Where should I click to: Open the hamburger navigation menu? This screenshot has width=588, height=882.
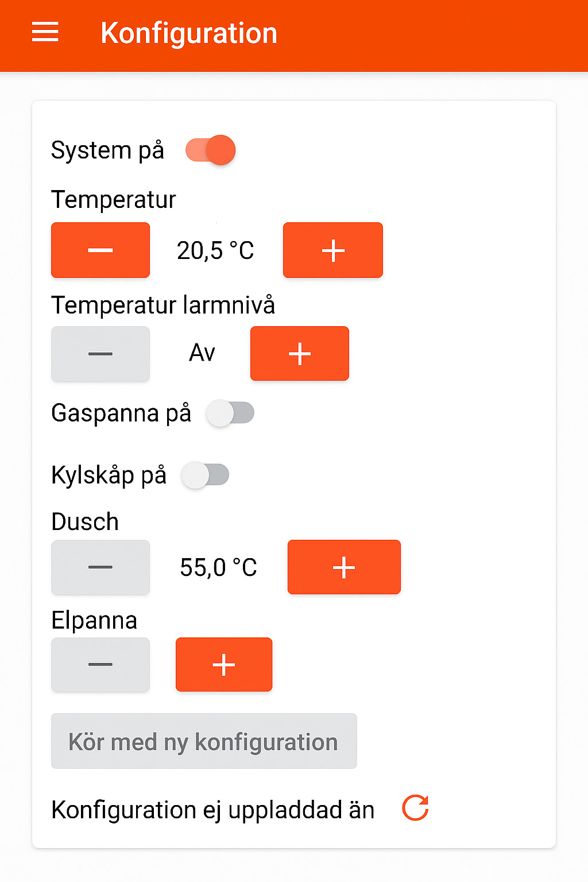click(x=45, y=32)
